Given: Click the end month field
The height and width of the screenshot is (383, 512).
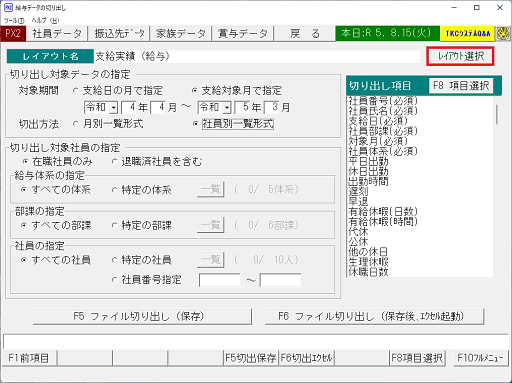Looking at the screenshot, I should [272, 107].
